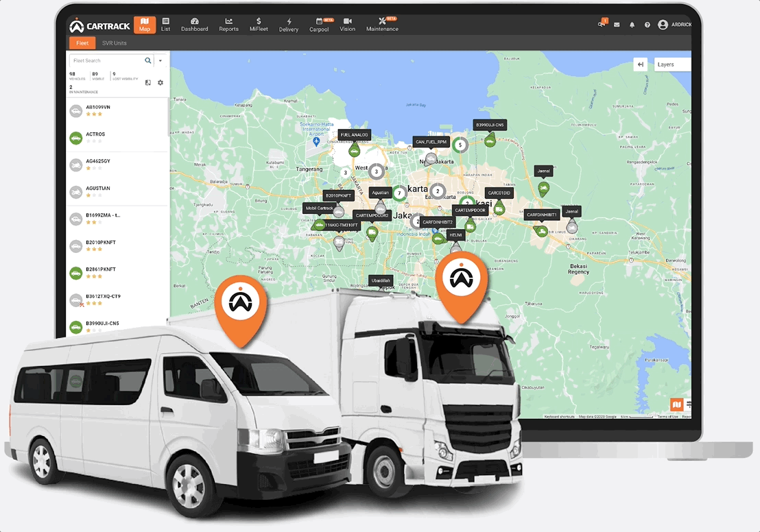Click the 9 Lost Visibility count

coord(125,76)
